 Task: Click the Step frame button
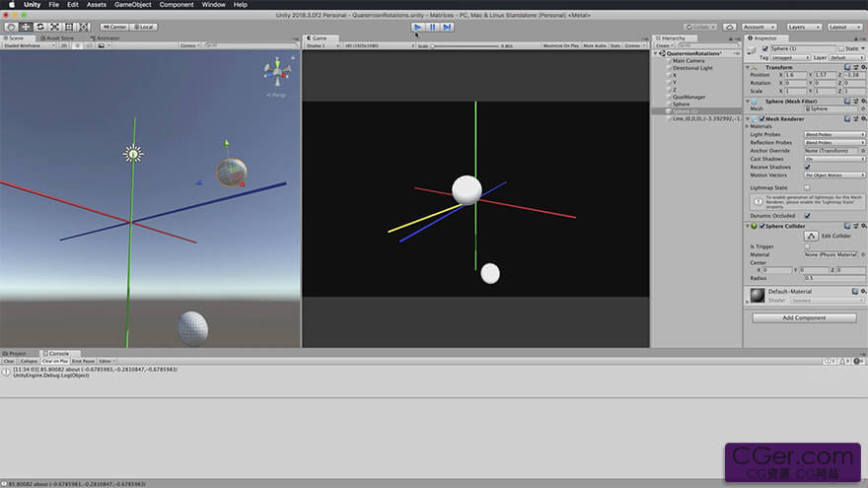[447, 27]
